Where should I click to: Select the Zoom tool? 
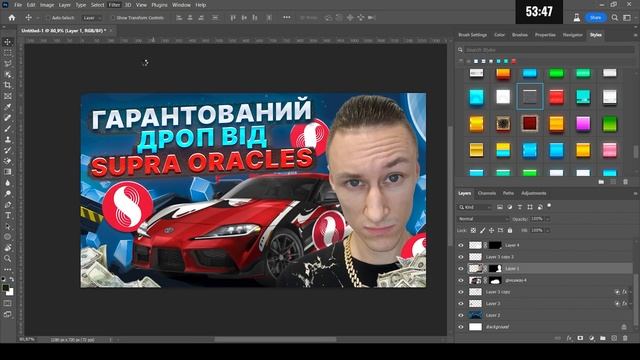click(x=8, y=258)
